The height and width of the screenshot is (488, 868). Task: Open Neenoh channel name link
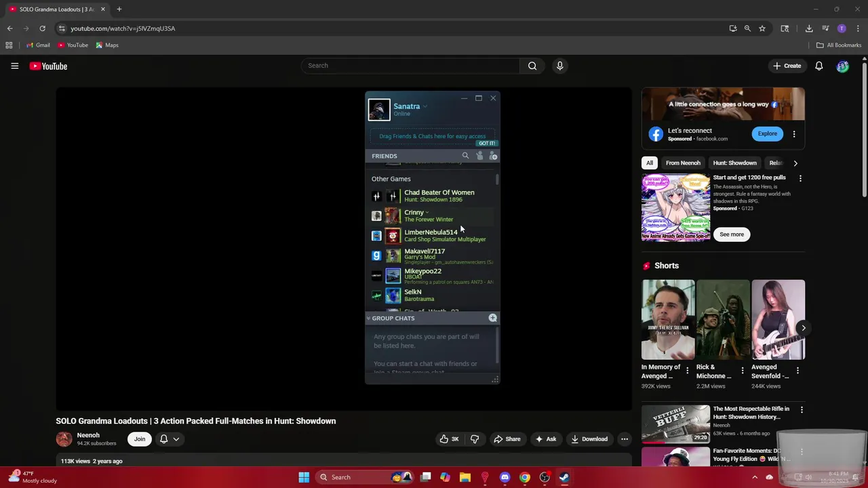[88, 435]
